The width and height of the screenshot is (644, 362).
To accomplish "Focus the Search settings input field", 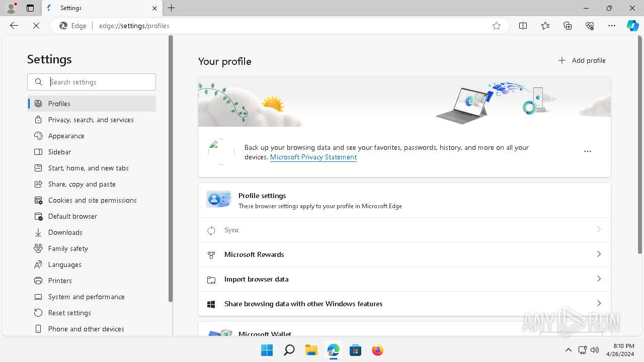I will pos(92,82).
